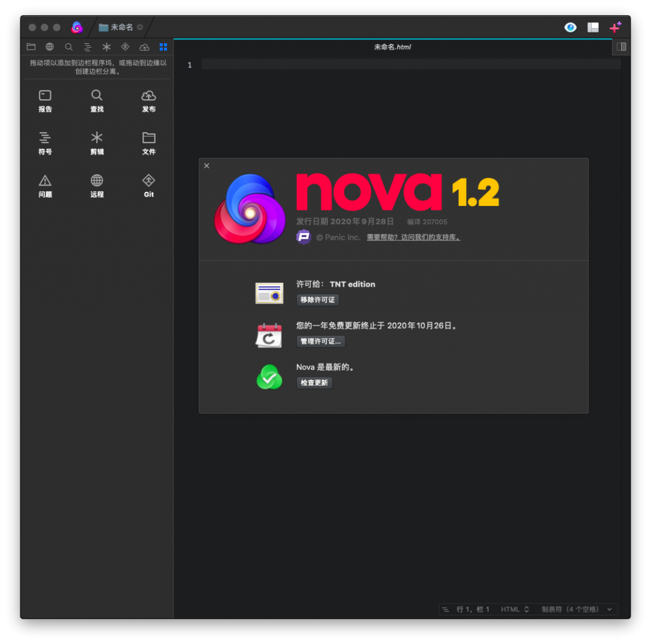Open the Find (查找) sidebar item
This screenshot has height=644, width=651.
tap(97, 101)
